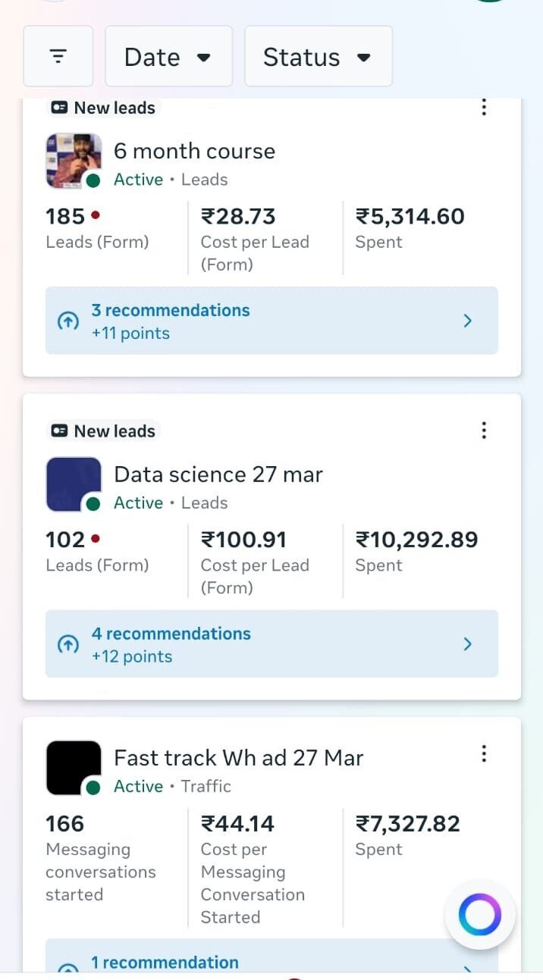The height and width of the screenshot is (980, 543).
Task: Open the Fast track Wh ad 27 Mar title
Action: (x=238, y=758)
